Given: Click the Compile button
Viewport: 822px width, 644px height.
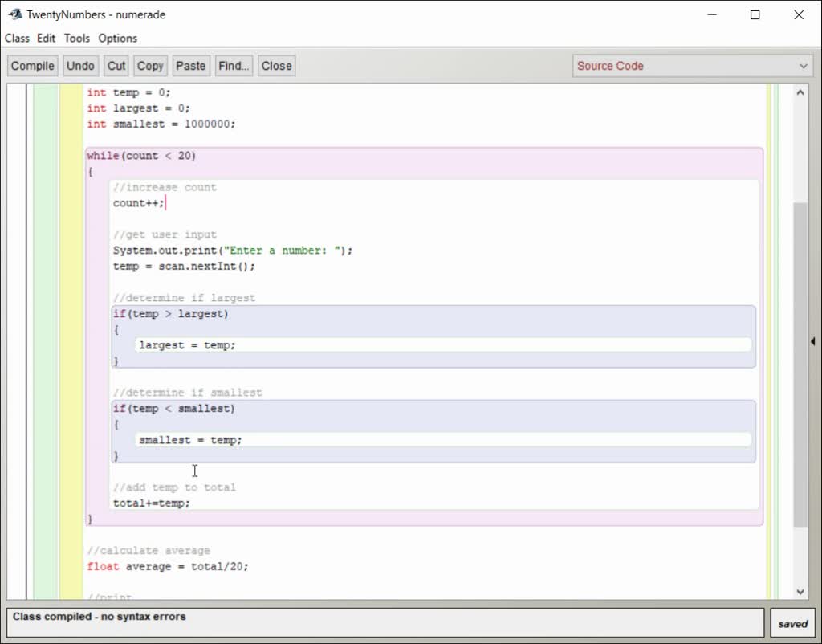Looking at the screenshot, I should point(33,66).
